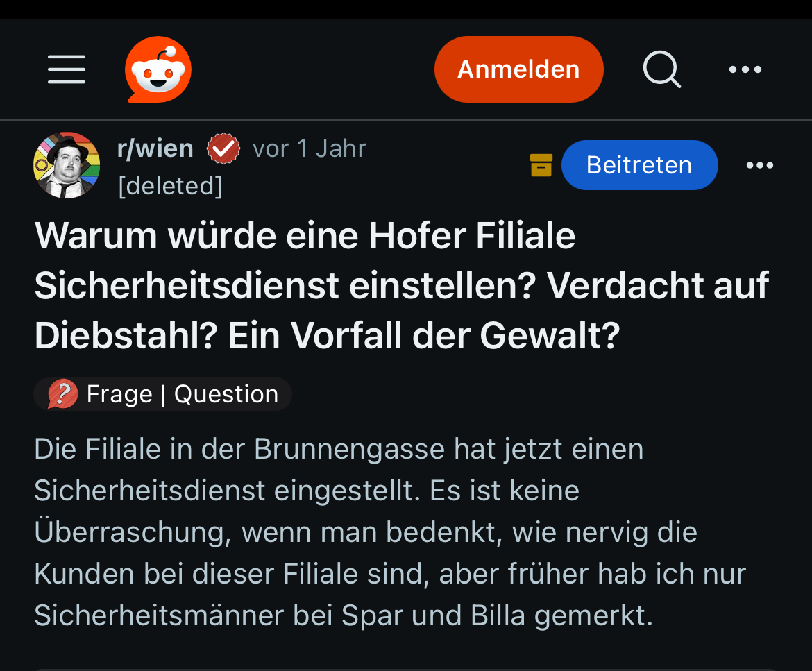The width and height of the screenshot is (812, 671).
Task: Click the "vor 1 Jahr" timestamp
Action: (x=310, y=148)
